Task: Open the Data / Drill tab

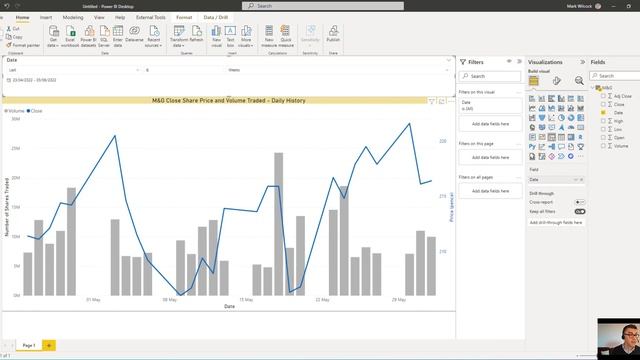Action: pos(216,18)
